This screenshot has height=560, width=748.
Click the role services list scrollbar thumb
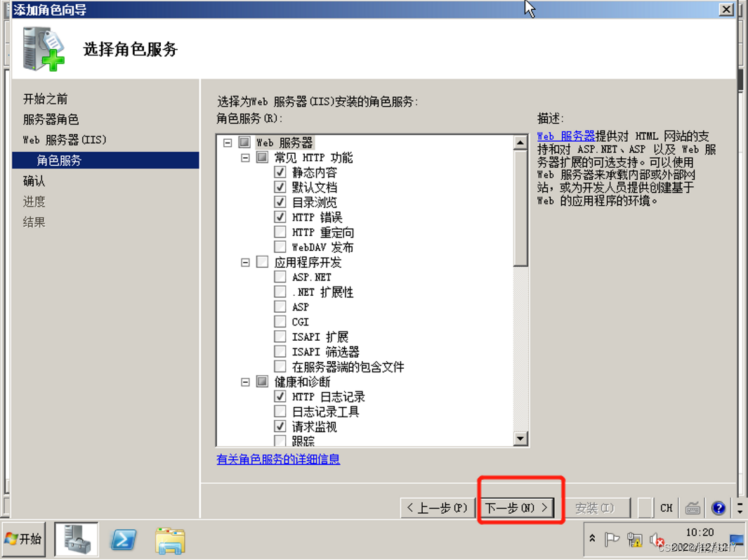click(x=520, y=208)
